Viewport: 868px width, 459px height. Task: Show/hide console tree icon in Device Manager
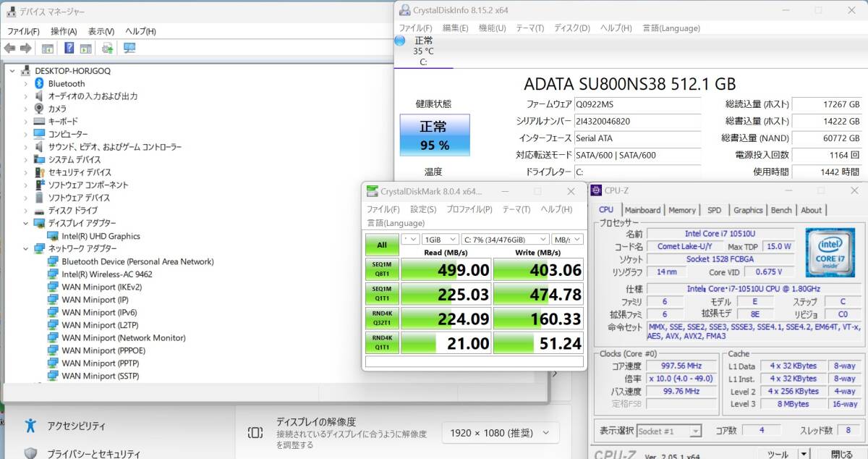point(47,49)
